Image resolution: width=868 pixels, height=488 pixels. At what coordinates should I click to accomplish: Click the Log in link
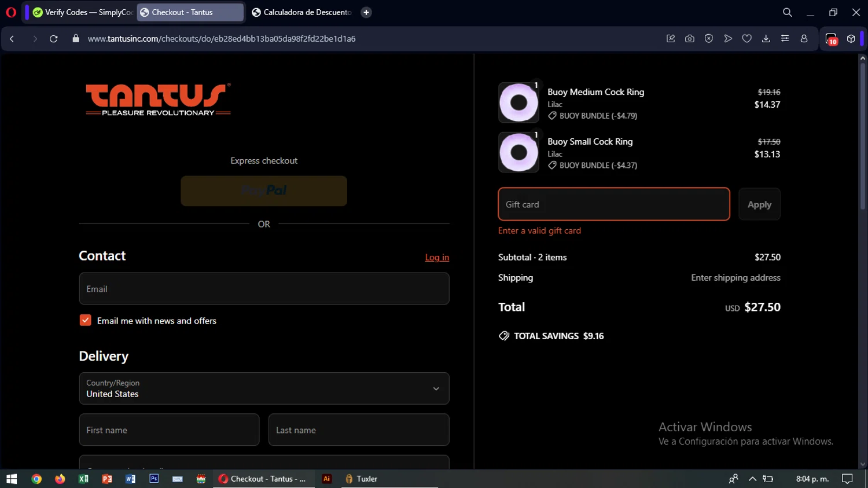click(x=437, y=258)
